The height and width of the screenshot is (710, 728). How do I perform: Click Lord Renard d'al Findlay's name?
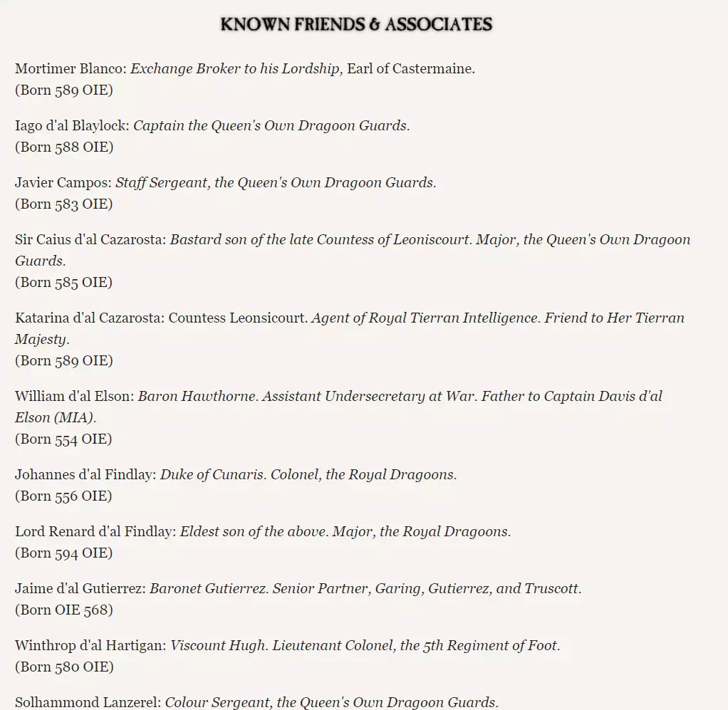(95, 532)
